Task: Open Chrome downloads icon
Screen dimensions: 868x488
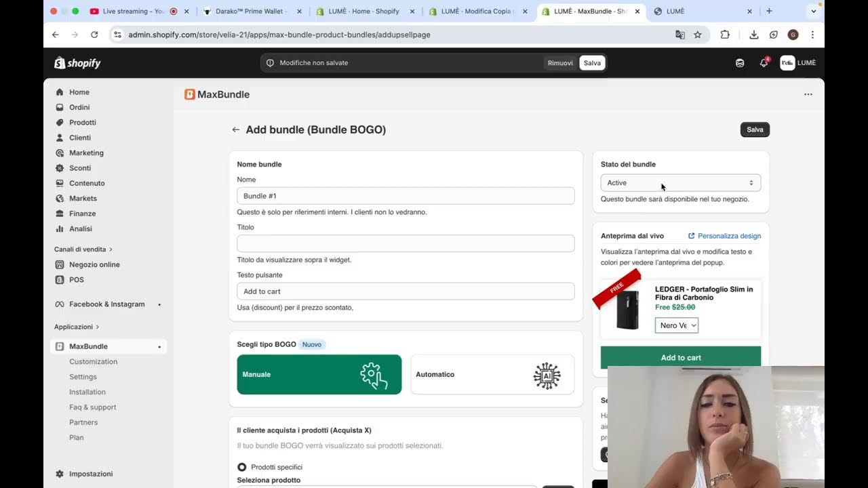Action: 753,35
